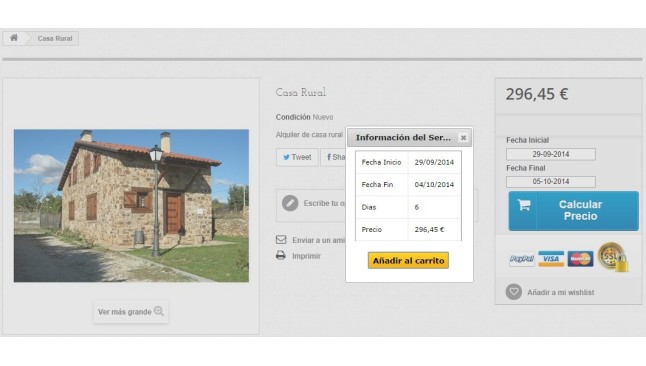Click the Imprimir link

click(307, 256)
